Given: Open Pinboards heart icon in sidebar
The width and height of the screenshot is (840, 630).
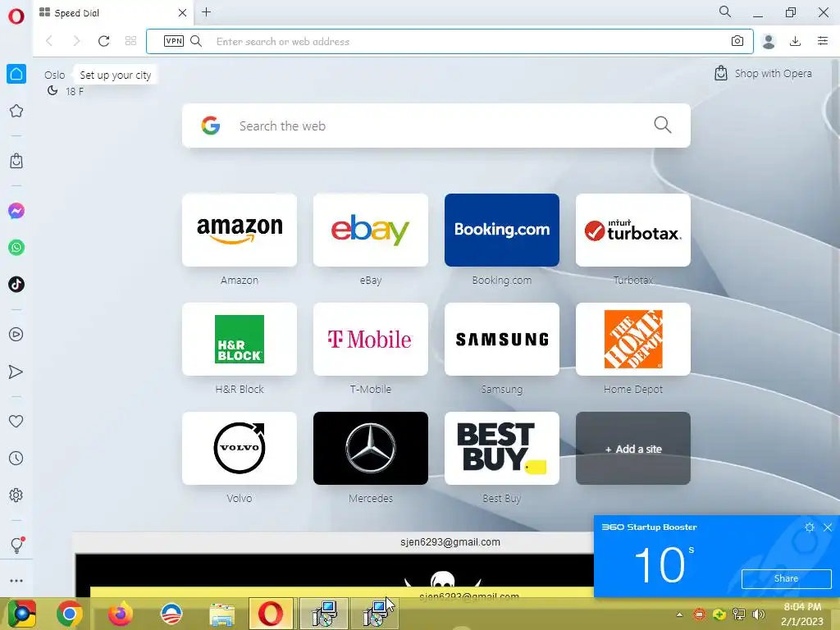Looking at the screenshot, I should [x=16, y=422].
